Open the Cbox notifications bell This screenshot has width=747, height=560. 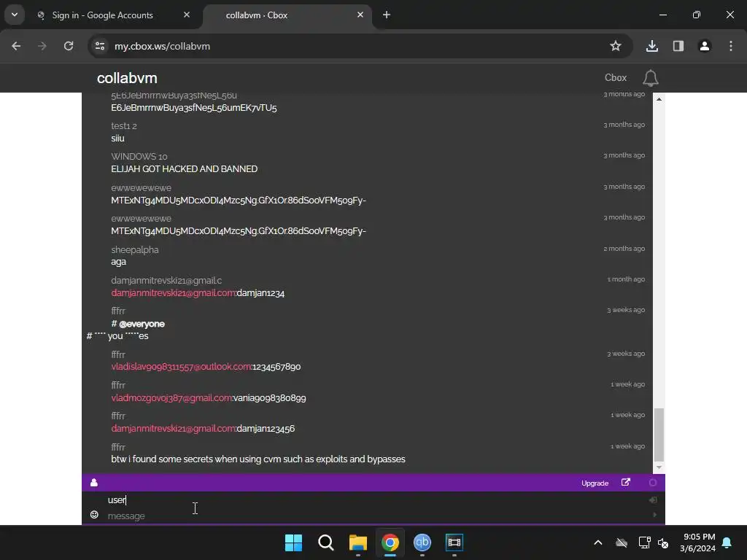pos(650,78)
